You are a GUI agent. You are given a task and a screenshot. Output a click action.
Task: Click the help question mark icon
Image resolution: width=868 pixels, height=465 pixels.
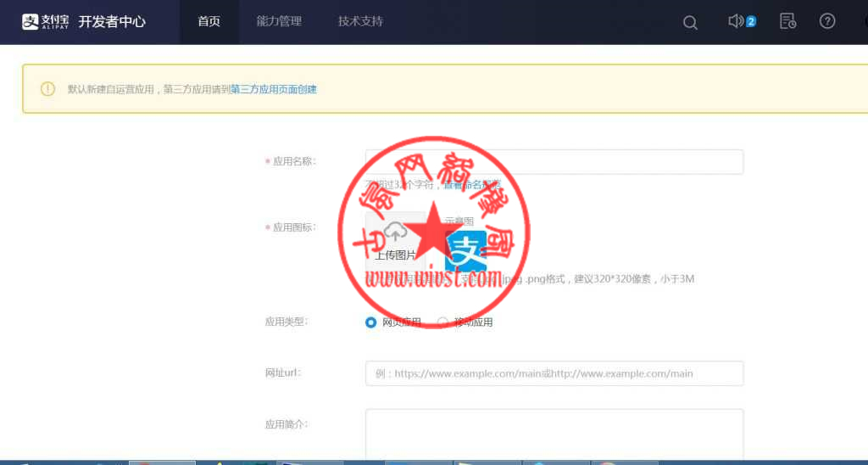pyautogui.click(x=827, y=21)
